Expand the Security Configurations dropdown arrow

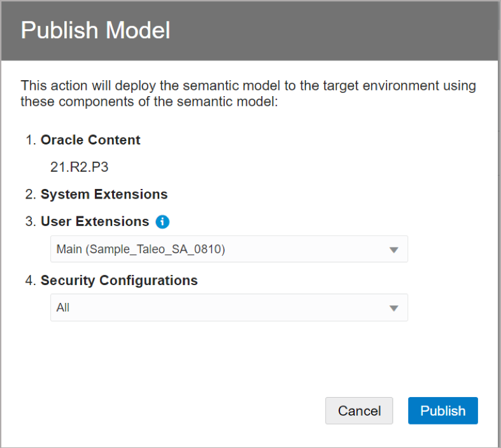click(x=393, y=308)
